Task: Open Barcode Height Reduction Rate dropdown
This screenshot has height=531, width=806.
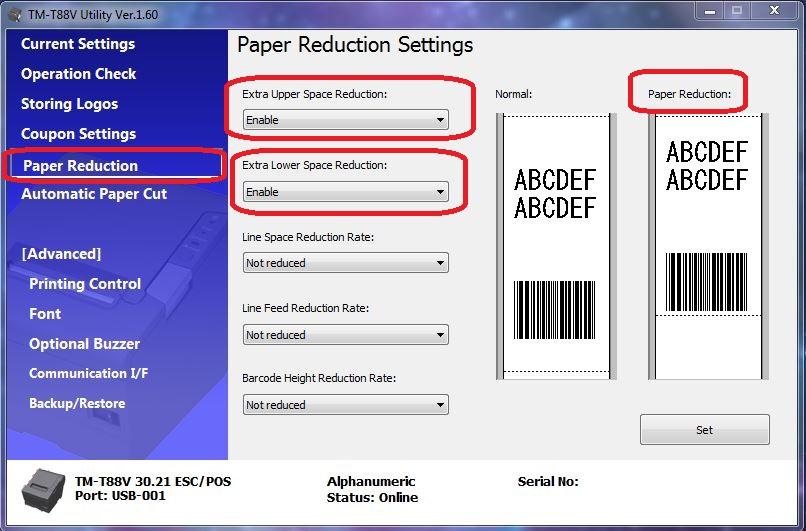Action: point(345,405)
